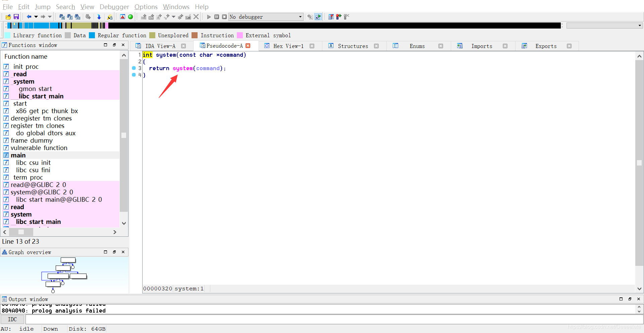Switch to the Imports tab
This screenshot has width=644, height=333.
[482, 46]
